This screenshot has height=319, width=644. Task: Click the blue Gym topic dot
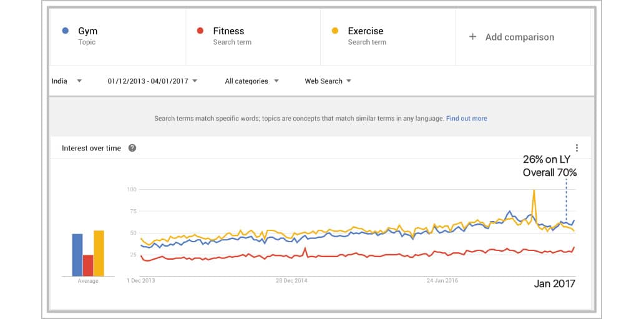click(x=66, y=31)
